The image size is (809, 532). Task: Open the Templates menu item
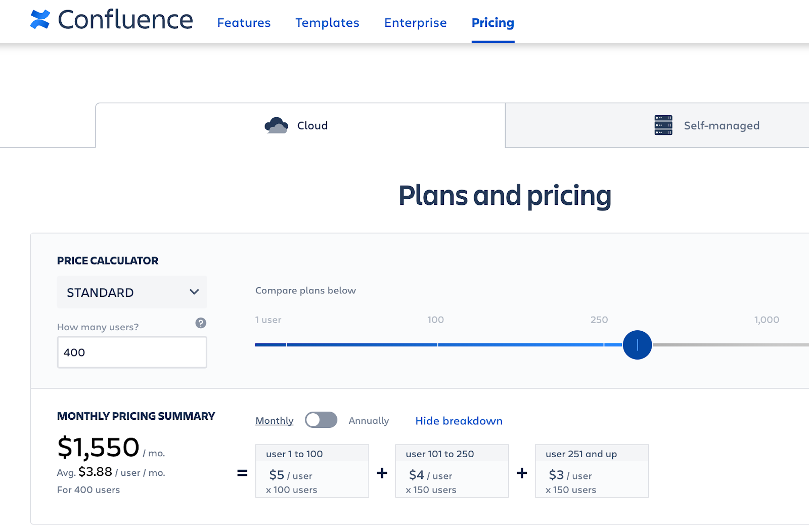point(327,23)
